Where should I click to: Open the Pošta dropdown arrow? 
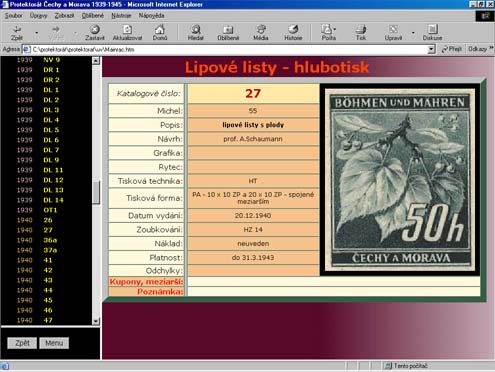click(335, 29)
